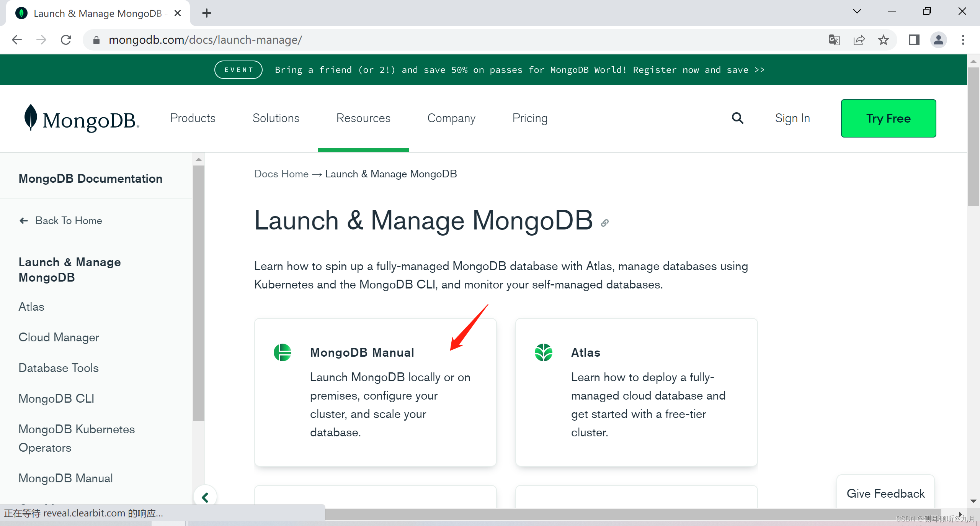The width and height of the screenshot is (980, 526).
Task: Open the Solutions menu
Action: (x=276, y=118)
